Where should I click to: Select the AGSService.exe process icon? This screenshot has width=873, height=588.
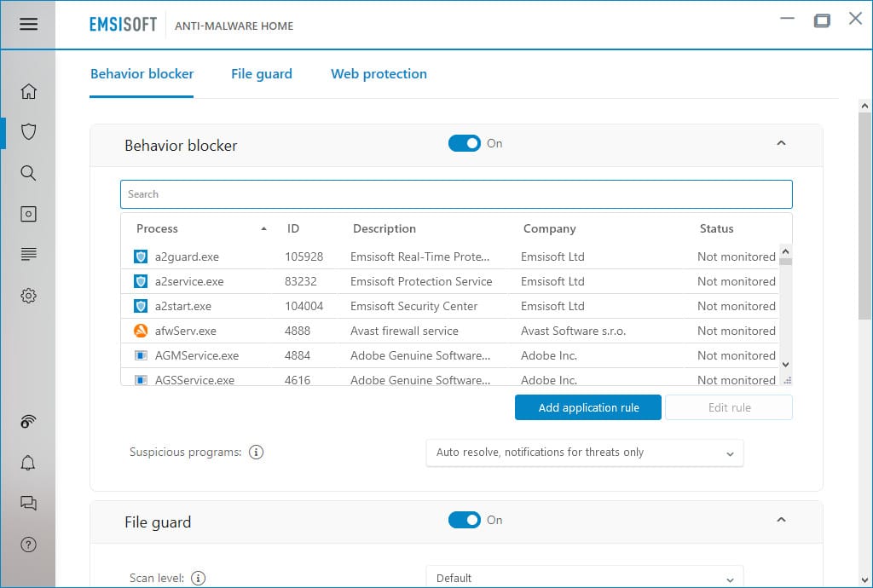(141, 380)
